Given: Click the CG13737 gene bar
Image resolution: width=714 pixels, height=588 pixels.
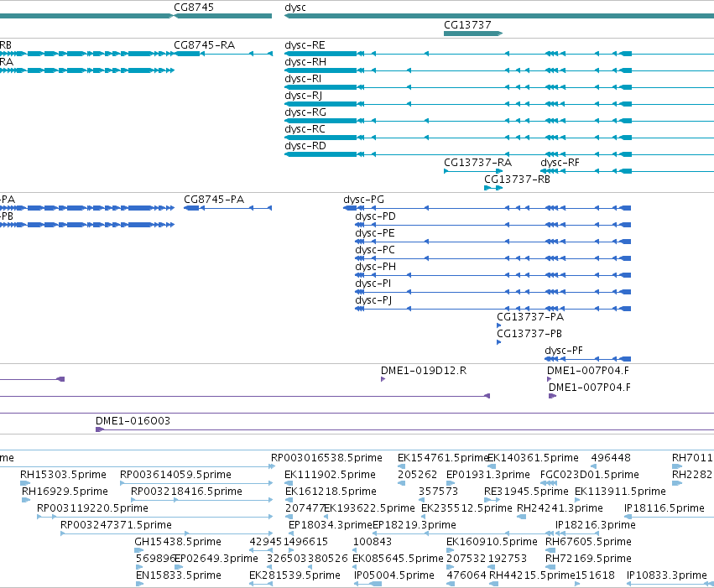Looking at the screenshot, I should pyautogui.click(x=473, y=34).
